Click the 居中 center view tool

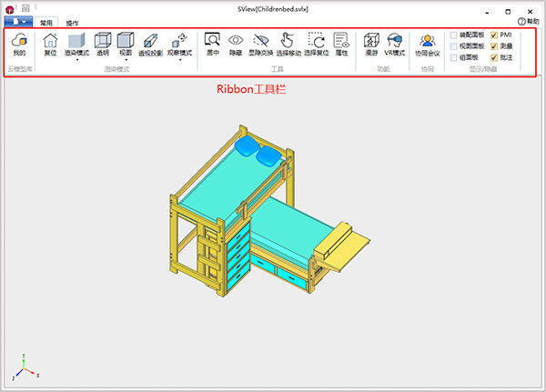point(212,45)
